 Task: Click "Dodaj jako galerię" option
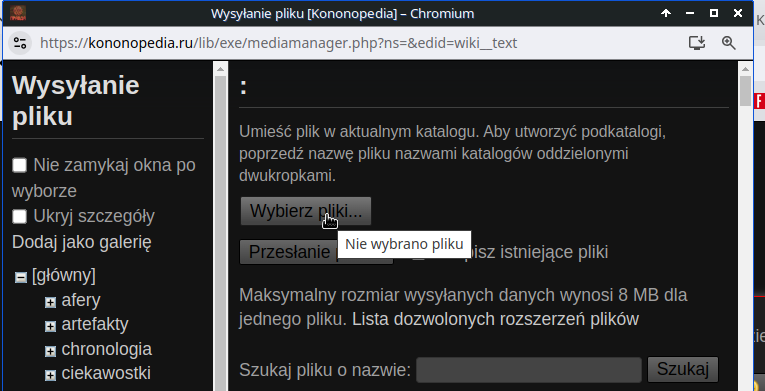(x=81, y=242)
